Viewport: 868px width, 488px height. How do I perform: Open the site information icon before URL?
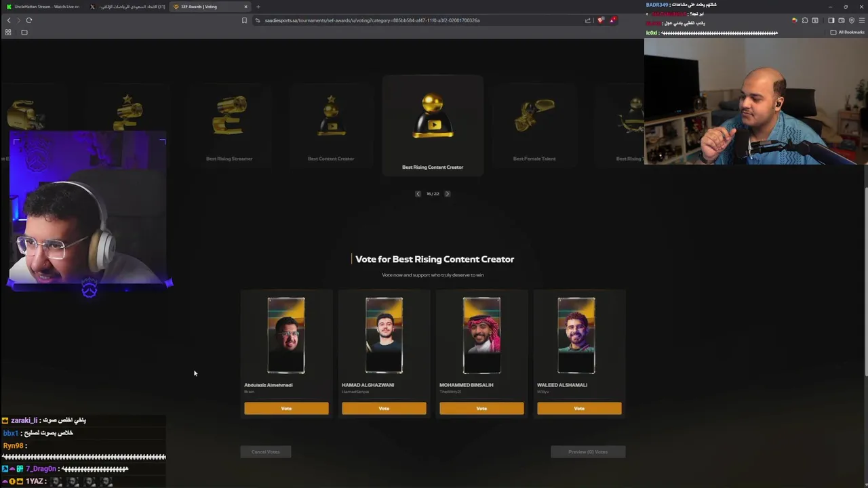pyautogui.click(x=258, y=20)
